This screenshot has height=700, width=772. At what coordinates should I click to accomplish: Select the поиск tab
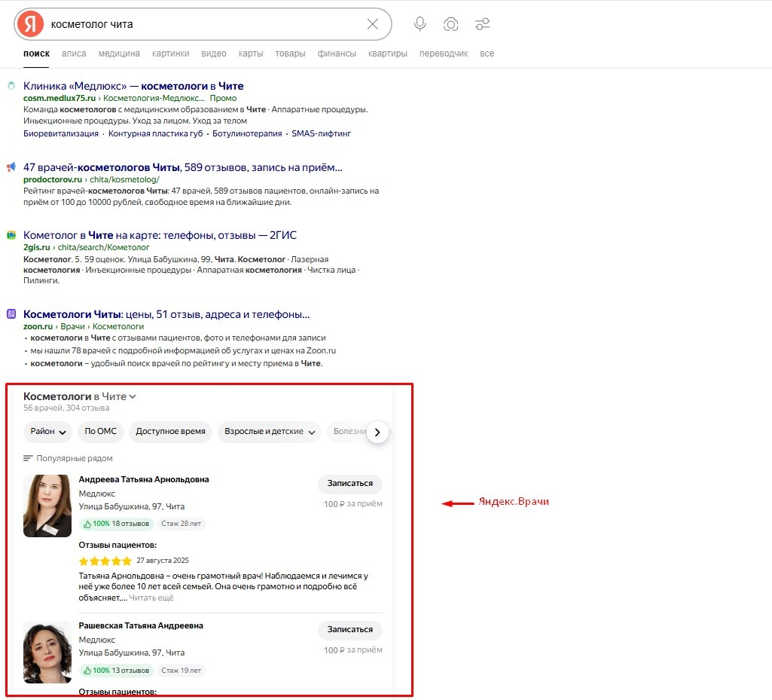pyautogui.click(x=36, y=53)
